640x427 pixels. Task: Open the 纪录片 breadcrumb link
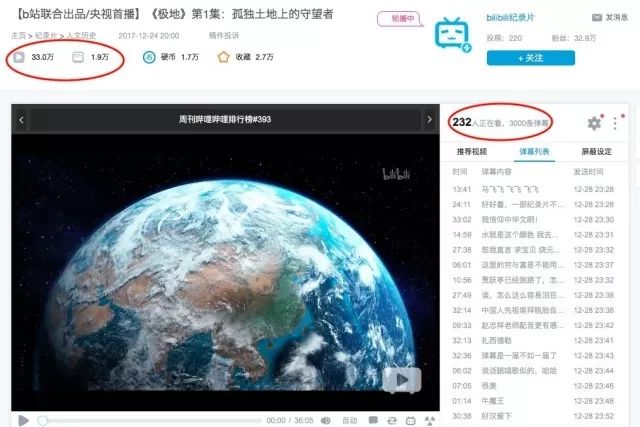pos(46,36)
